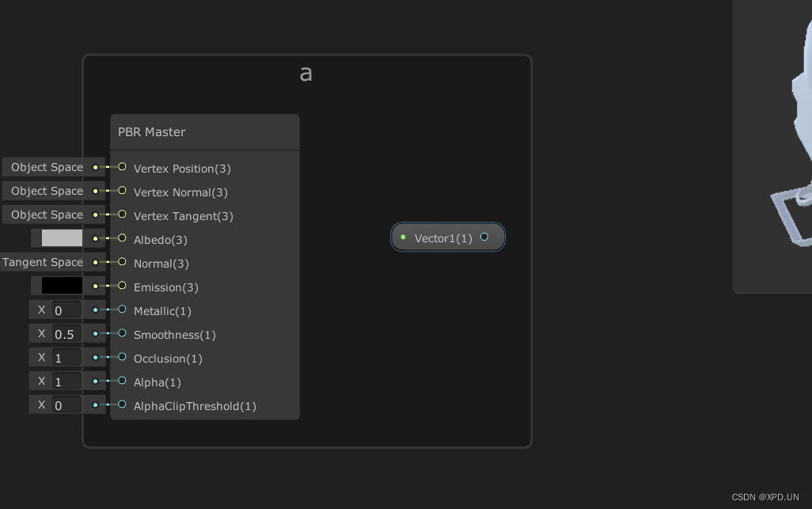Click the Emission input port circle
812x509 pixels.
122,286
